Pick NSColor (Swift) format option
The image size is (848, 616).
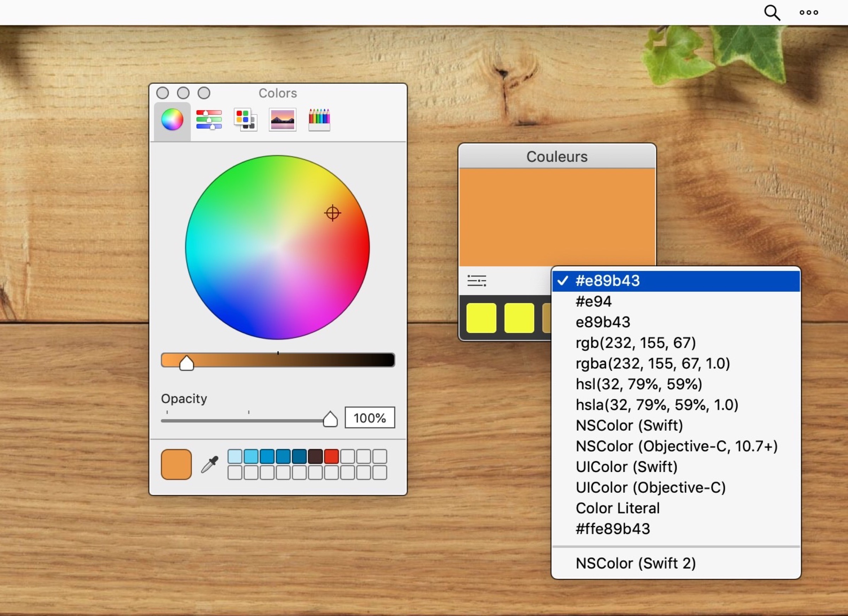[x=629, y=425]
